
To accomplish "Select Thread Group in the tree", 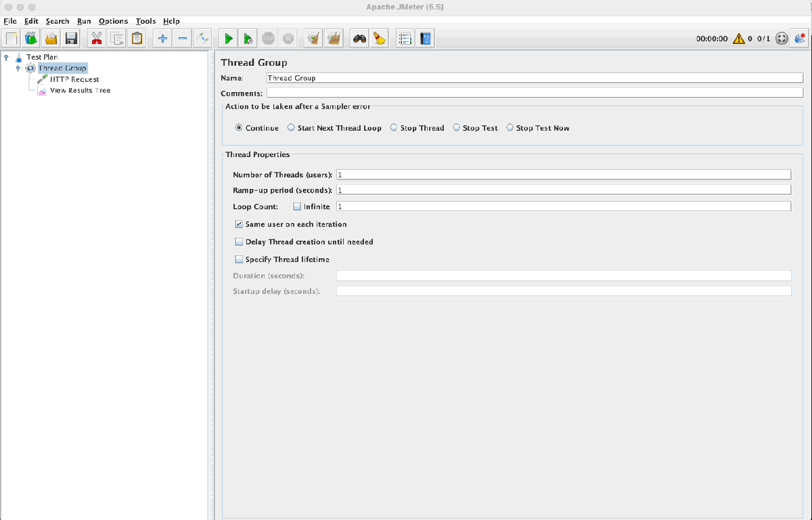I will point(62,68).
